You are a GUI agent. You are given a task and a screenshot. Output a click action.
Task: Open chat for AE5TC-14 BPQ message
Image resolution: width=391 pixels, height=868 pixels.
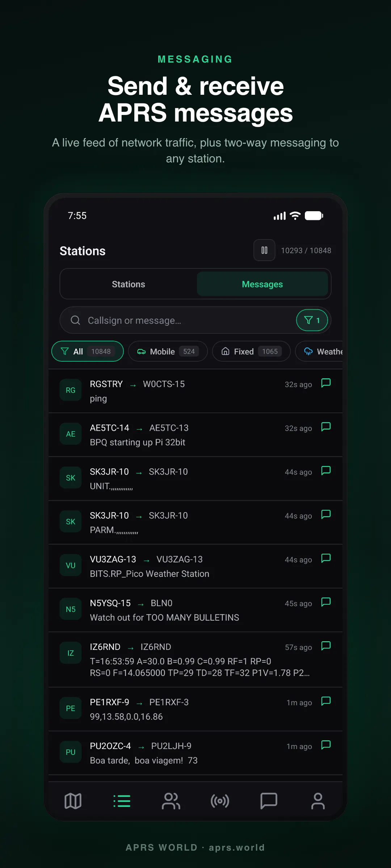(326, 427)
